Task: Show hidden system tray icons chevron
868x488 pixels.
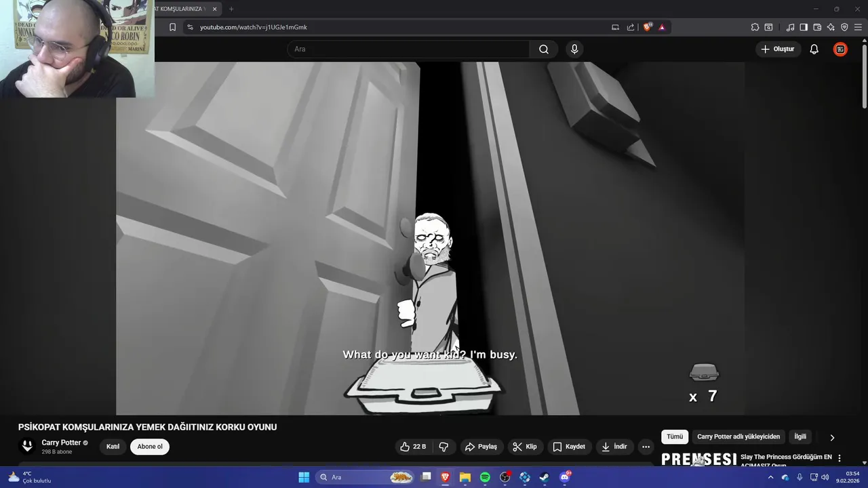Action: [x=770, y=477]
